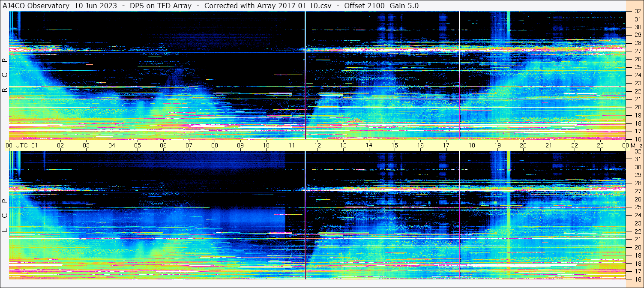
Task: Click the 23 hour label on the time axis
Action: click(600, 145)
